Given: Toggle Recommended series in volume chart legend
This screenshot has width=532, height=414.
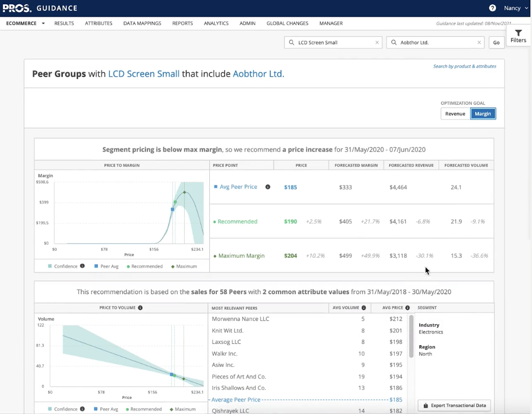Looking at the screenshot, I should 144,409.
